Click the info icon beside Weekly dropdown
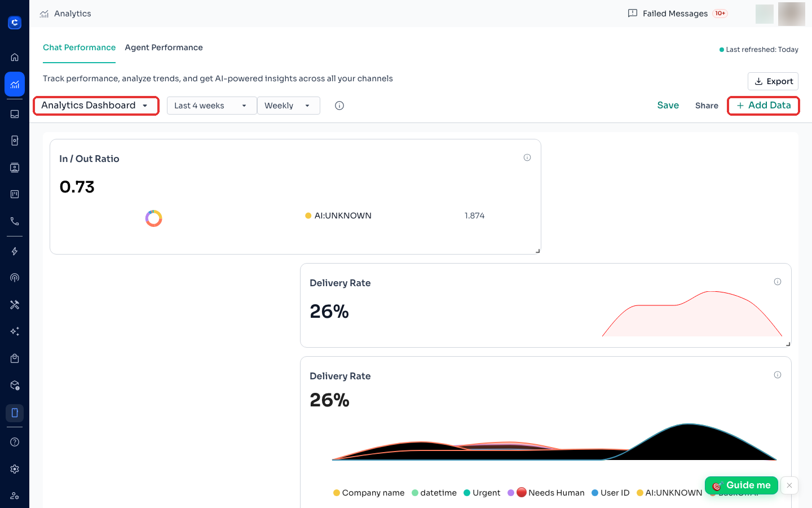 (339, 106)
